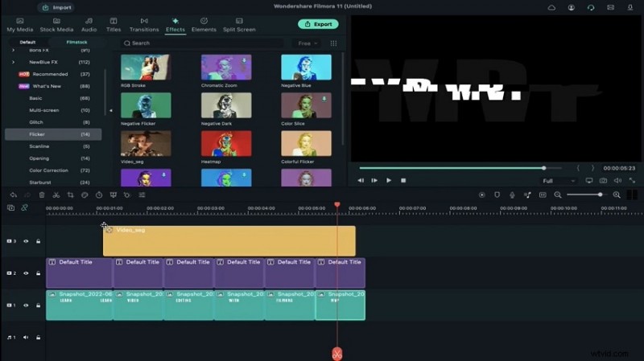
Task: Select the Filmstock tab
Action: point(76,43)
